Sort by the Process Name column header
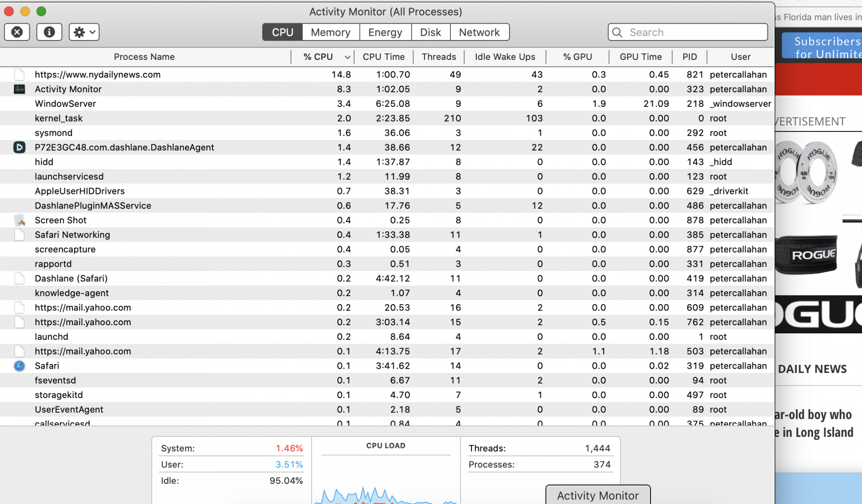The height and width of the screenshot is (504, 862). click(x=144, y=57)
